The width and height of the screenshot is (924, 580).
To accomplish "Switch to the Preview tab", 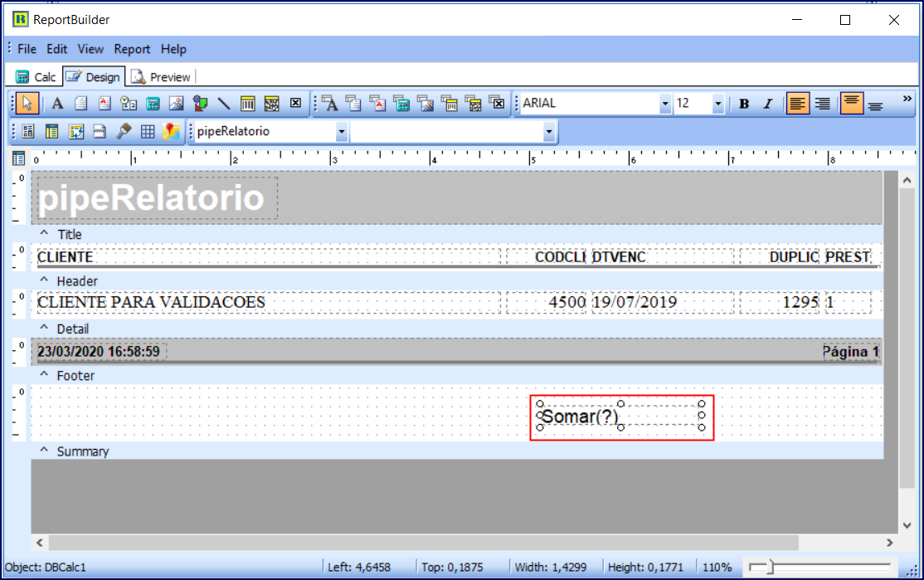I will click(161, 77).
